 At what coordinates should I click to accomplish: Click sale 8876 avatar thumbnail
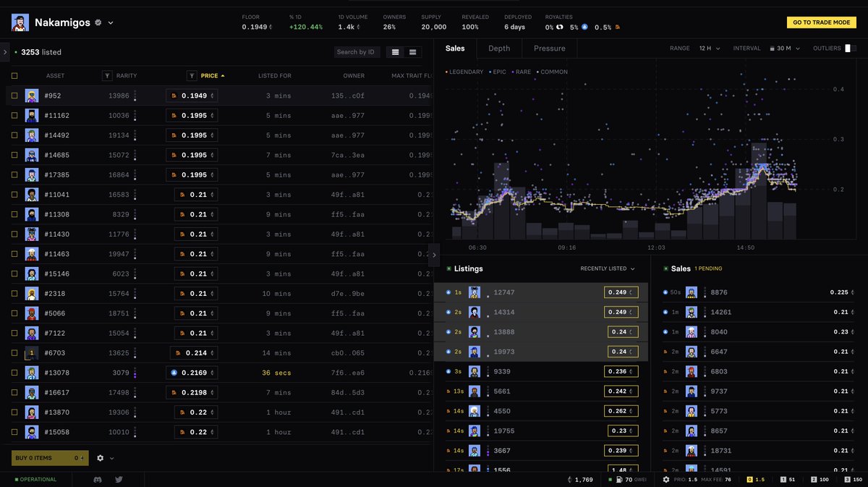pyautogui.click(x=692, y=292)
